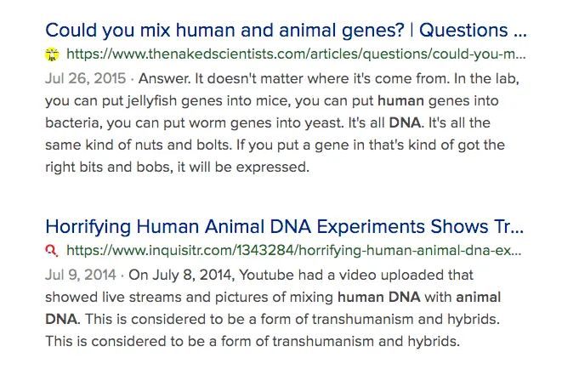Open the Naked Scientists favicon

pyautogui.click(x=52, y=54)
